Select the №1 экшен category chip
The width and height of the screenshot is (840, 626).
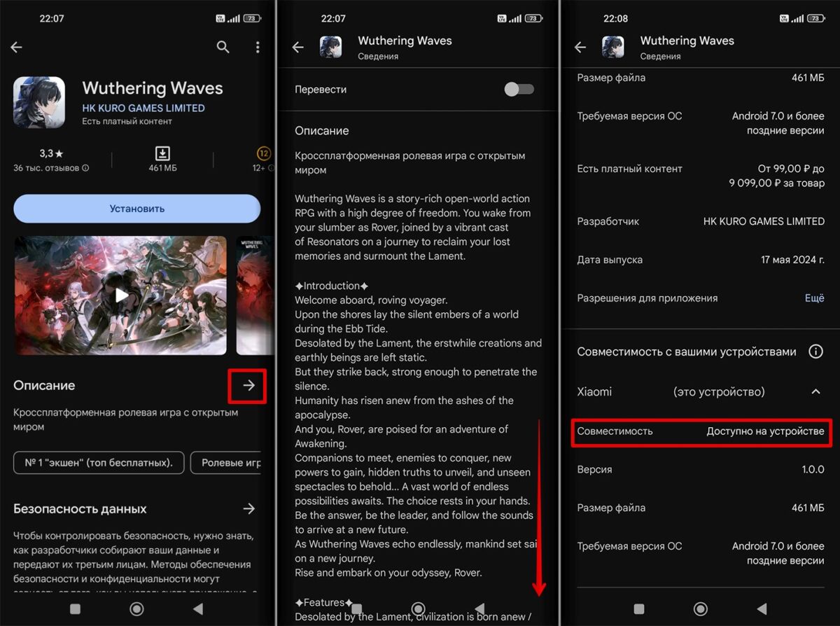98,462
